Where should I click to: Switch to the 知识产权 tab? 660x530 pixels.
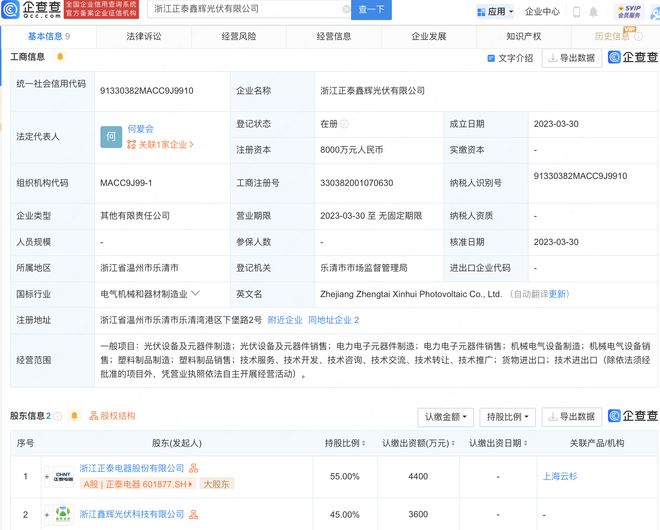pyautogui.click(x=523, y=36)
